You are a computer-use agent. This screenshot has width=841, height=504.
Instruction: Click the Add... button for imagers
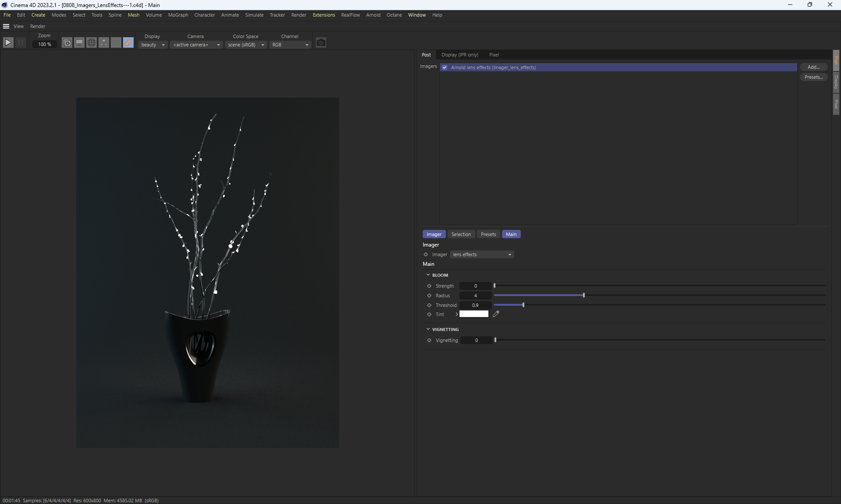tap(813, 67)
